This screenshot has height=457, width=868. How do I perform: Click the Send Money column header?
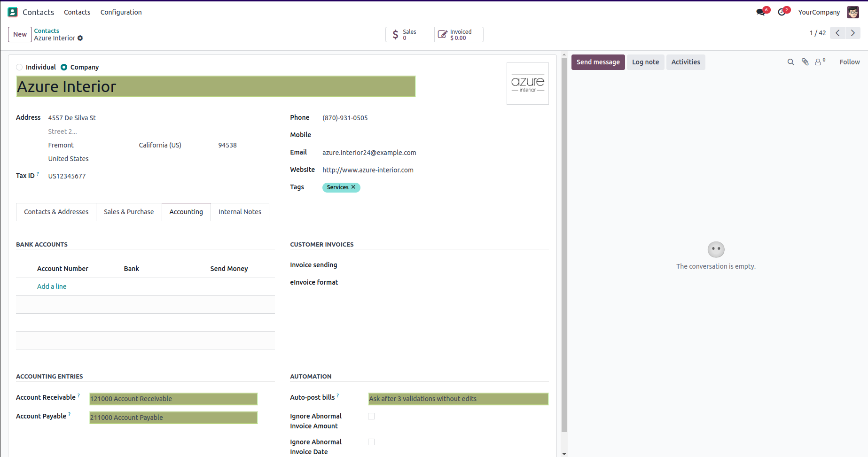(229, 269)
